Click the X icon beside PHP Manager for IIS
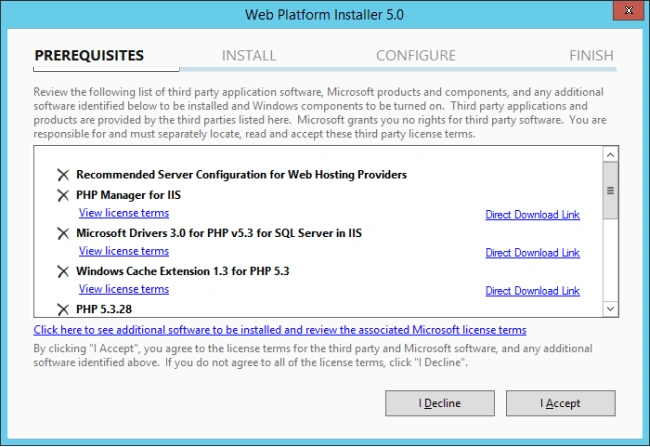 click(x=63, y=195)
